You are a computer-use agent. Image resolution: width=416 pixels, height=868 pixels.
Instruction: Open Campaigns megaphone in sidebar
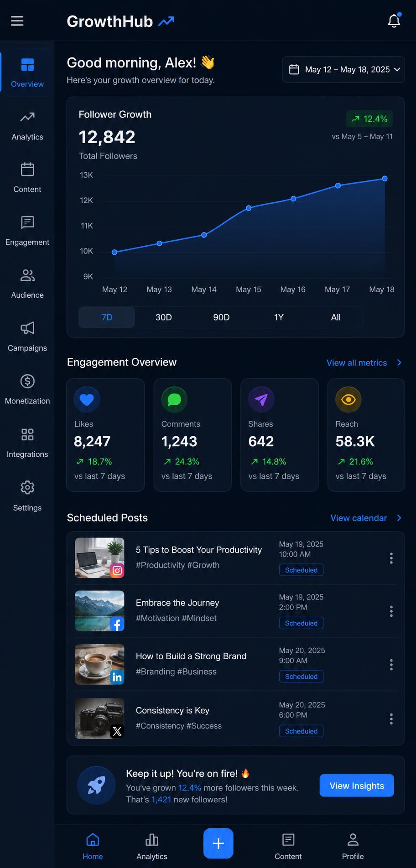[x=27, y=328]
